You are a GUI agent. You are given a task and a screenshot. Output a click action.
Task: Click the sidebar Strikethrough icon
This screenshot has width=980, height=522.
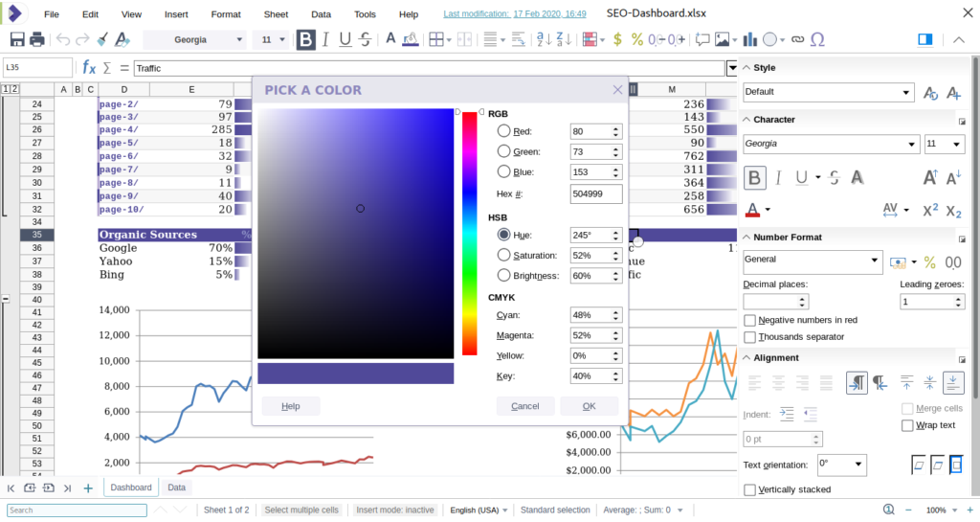click(x=835, y=177)
